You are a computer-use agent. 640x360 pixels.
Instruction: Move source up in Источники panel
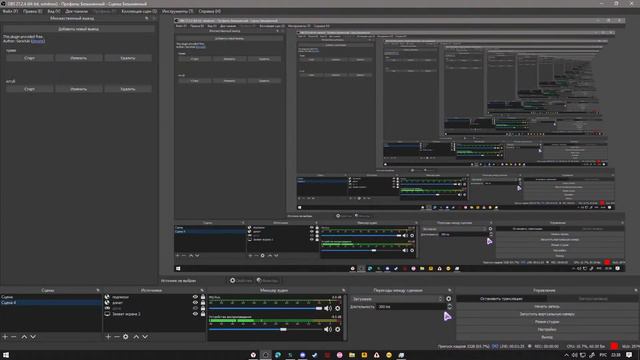click(136, 337)
